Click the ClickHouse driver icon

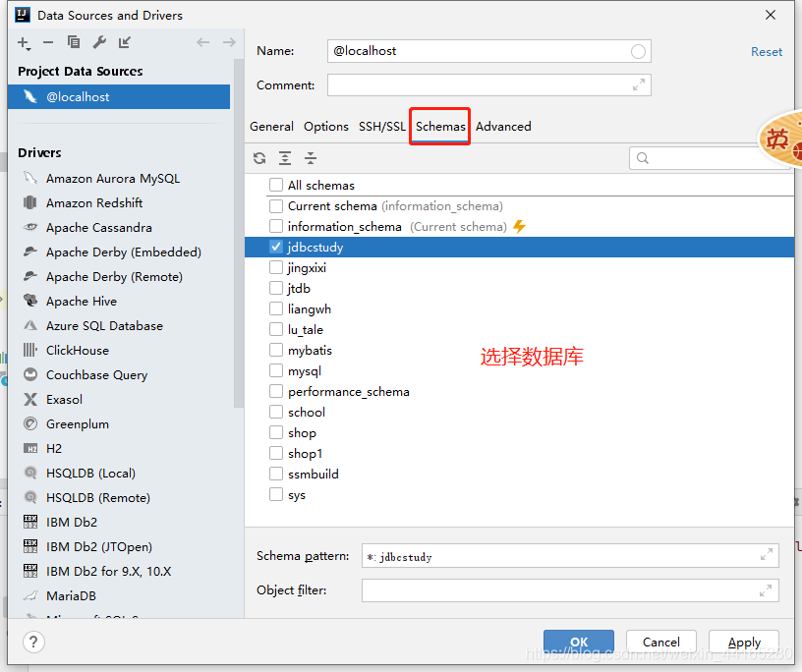pyautogui.click(x=30, y=350)
